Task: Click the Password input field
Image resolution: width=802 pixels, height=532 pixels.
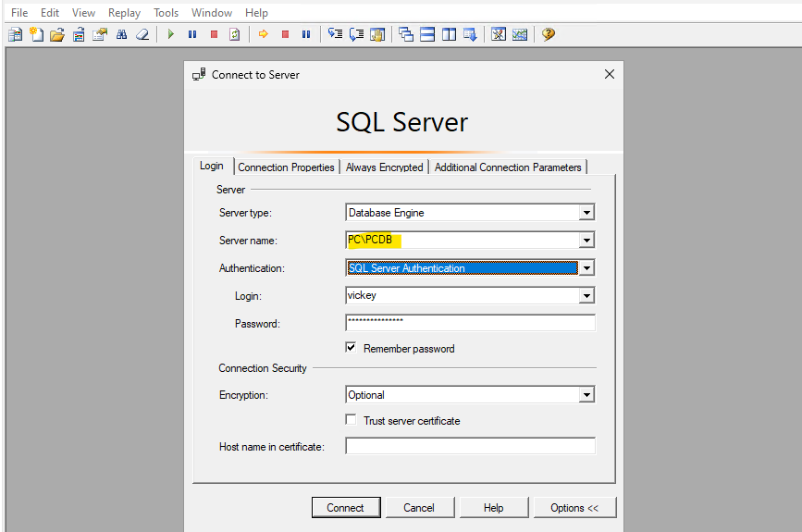Action: [x=470, y=323]
